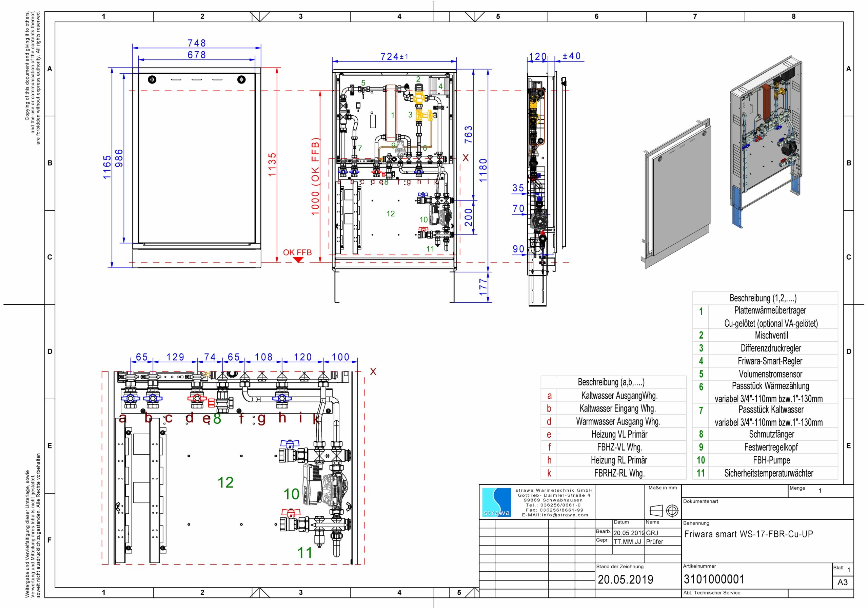Click the Menge quantity field

(x=821, y=491)
